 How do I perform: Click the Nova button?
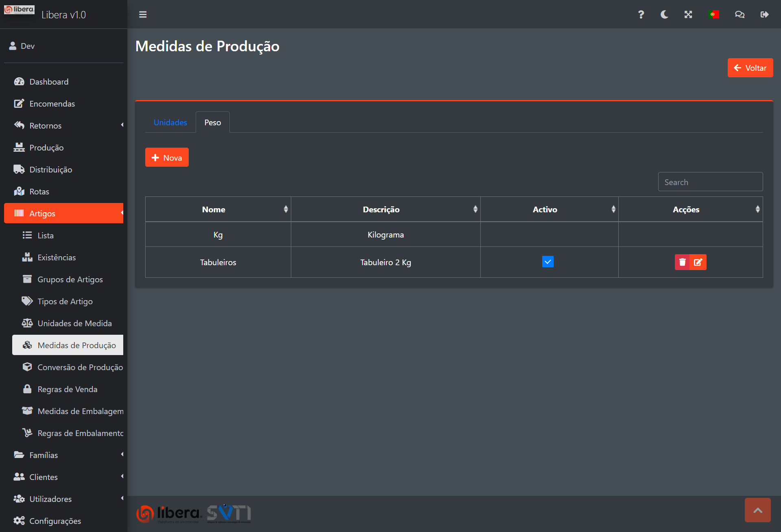[167, 157]
